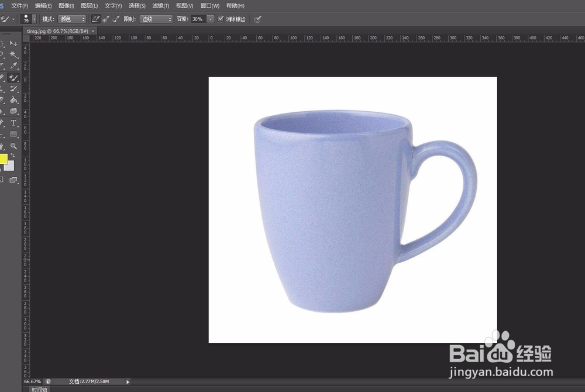Open the 选择(S) menu

(137, 6)
